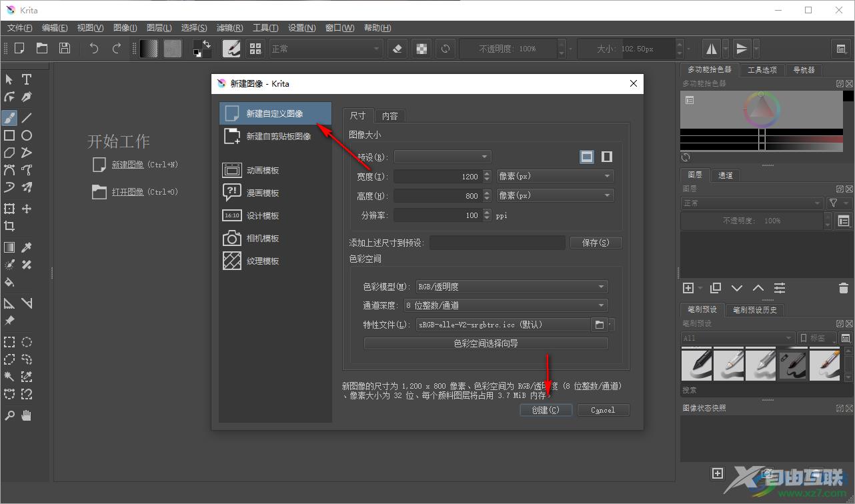Select the Text tool in the toolbox

pos(27,79)
